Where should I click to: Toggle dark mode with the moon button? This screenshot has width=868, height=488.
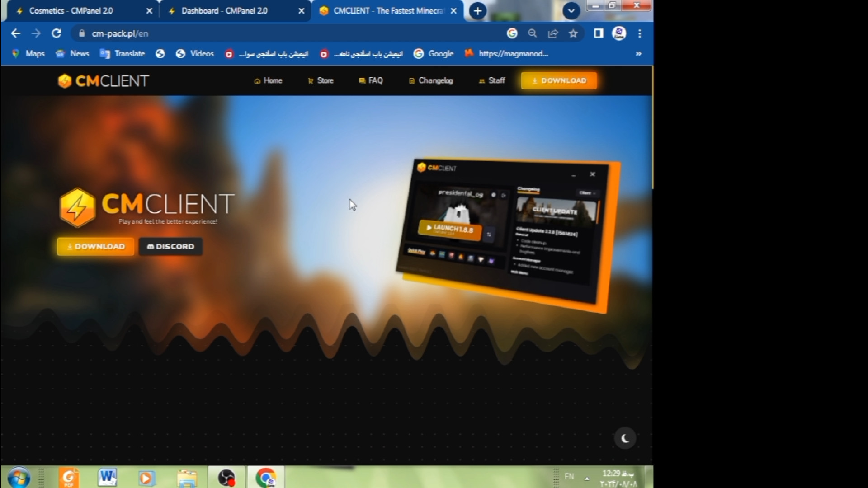pos(625,438)
